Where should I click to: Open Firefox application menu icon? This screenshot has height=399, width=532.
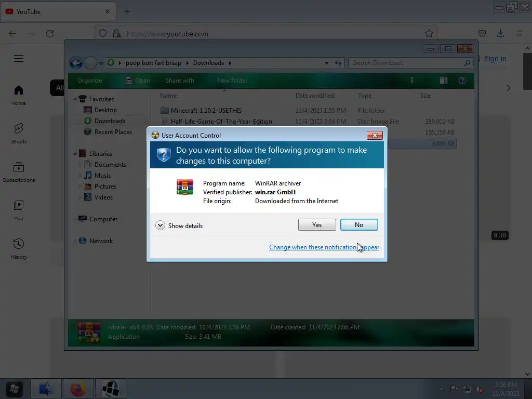coord(519,33)
